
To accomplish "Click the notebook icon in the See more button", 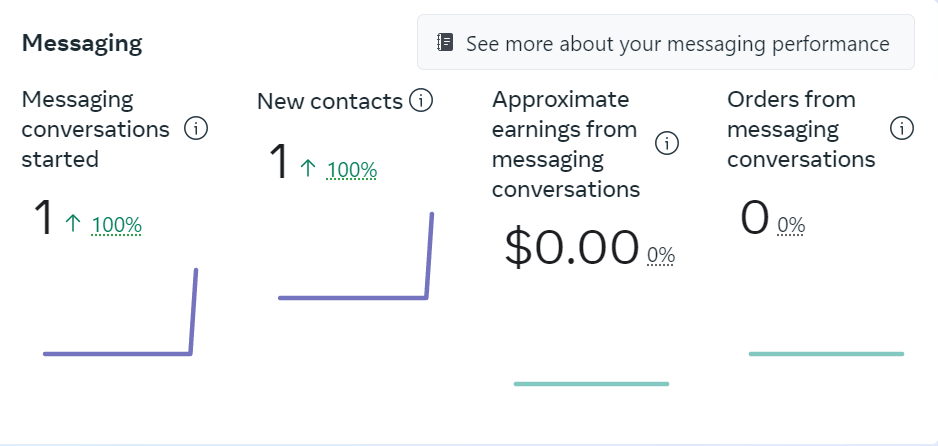I will (x=446, y=43).
